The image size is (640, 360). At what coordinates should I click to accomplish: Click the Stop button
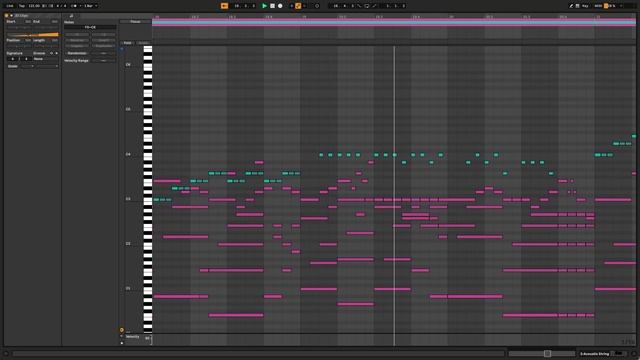point(272,6)
